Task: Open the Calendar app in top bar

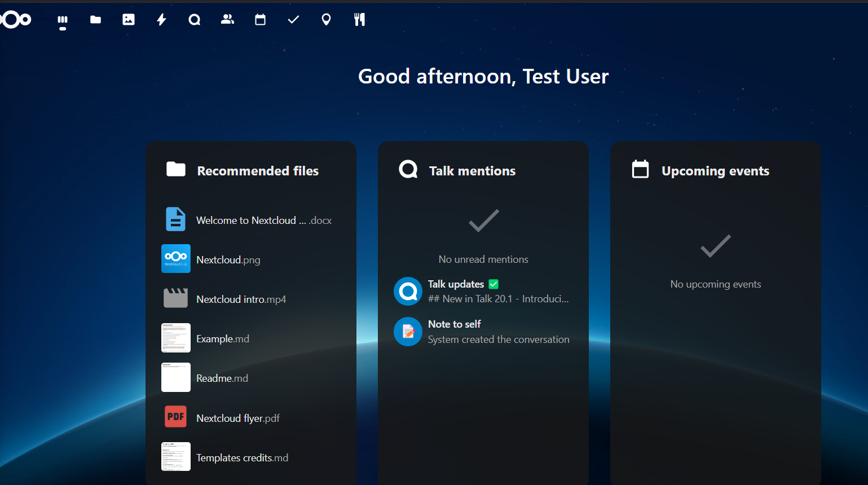Action: pos(260,20)
